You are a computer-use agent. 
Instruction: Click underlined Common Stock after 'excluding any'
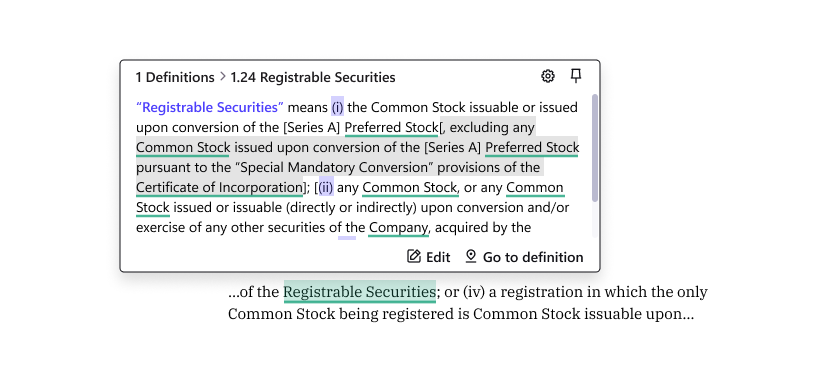(183, 147)
